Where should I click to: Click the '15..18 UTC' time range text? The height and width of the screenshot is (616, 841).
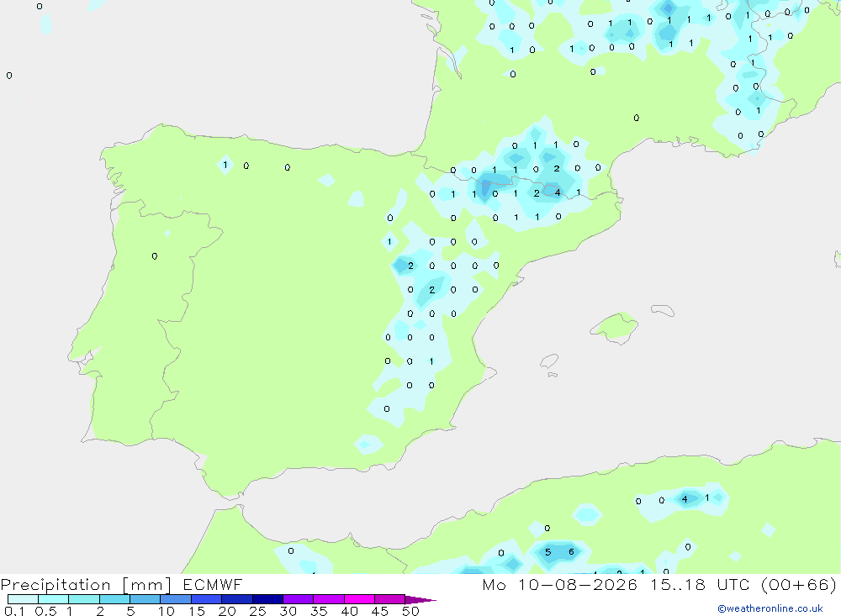[700, 584]
